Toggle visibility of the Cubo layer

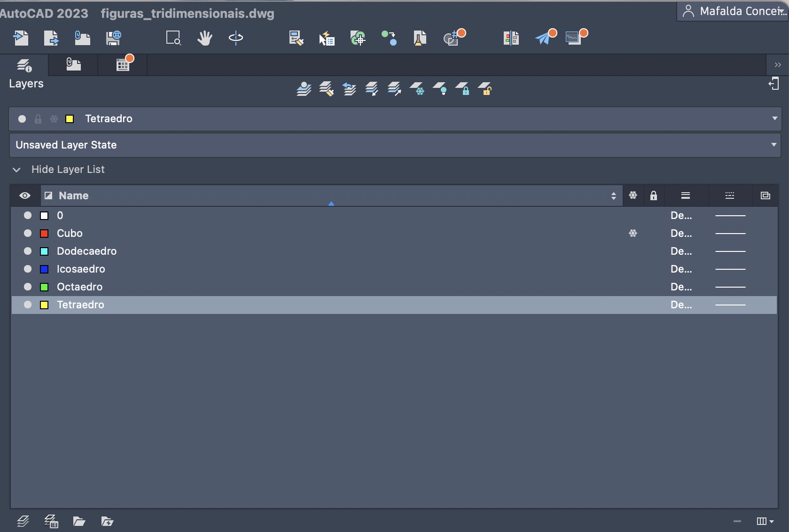click(x=28, y=233)
